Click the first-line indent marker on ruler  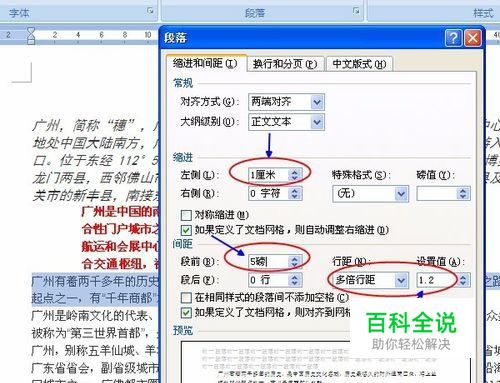click(x=31, y=31)
